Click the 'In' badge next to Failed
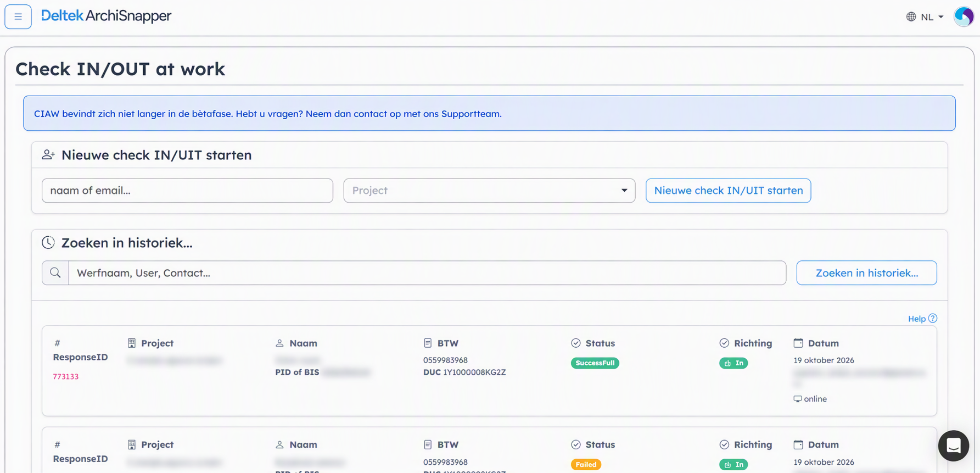This screenshot has height=473, width=980. [x=733, y=465]
